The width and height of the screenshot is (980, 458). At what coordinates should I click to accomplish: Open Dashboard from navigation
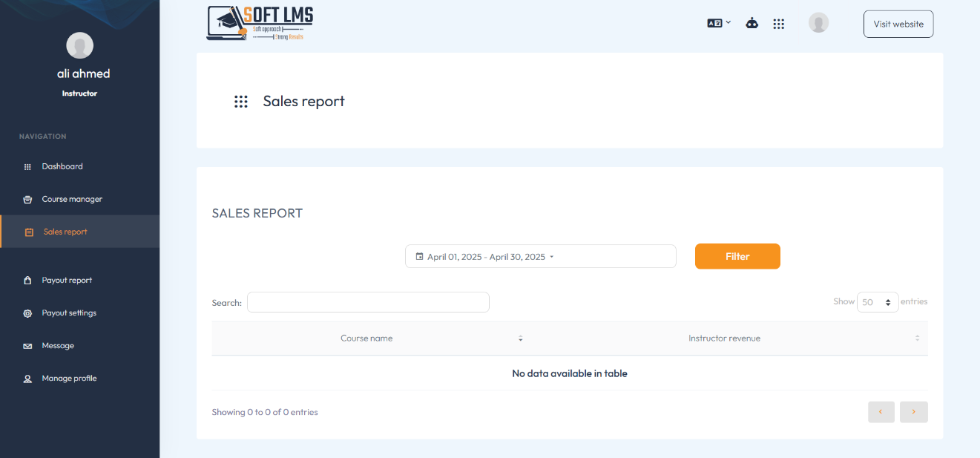click(x=79, y=167)
